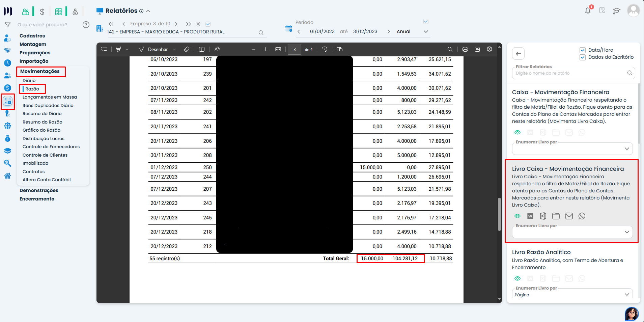
Task: Select Resumo do Diário in sidebar
Action: tap(42, 114)
